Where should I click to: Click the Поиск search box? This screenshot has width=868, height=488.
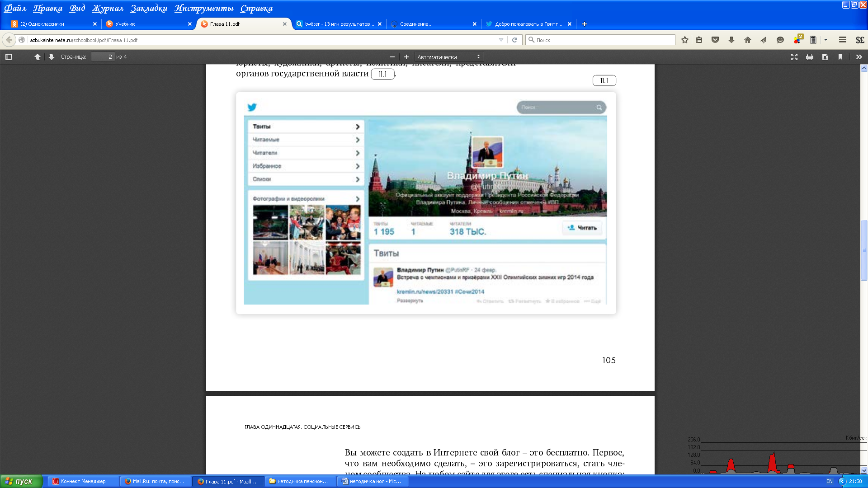tap(600, 40)
